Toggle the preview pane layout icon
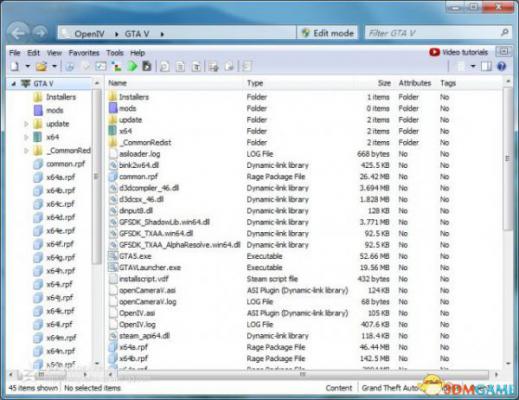Image resolution: width=519 pixels, height=400 pixels. pos(486,66)
